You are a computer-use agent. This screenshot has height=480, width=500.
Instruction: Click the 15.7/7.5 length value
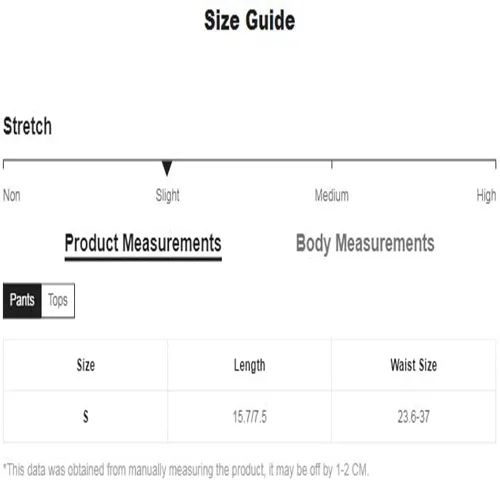(x=250, y=417)
